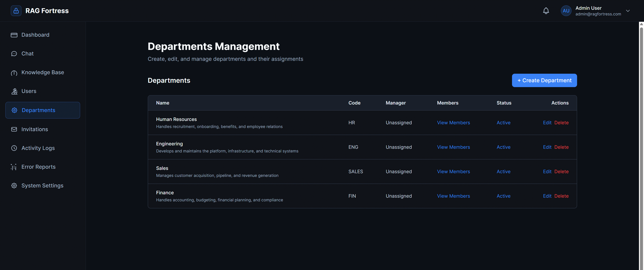Select the Chat speech-bubble icon
The height and width of the screenshot is (270, 644).
(x=14, y=53)
